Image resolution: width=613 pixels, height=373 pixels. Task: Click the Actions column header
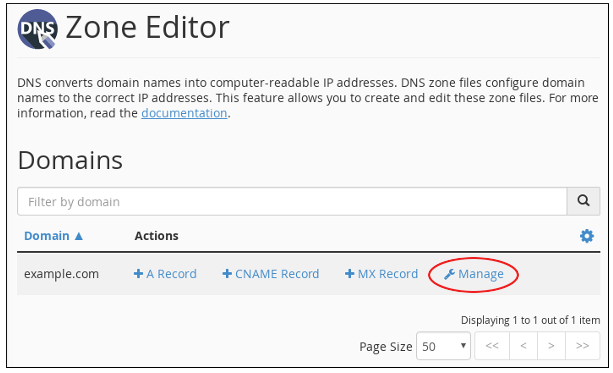[x=156, y=236]
